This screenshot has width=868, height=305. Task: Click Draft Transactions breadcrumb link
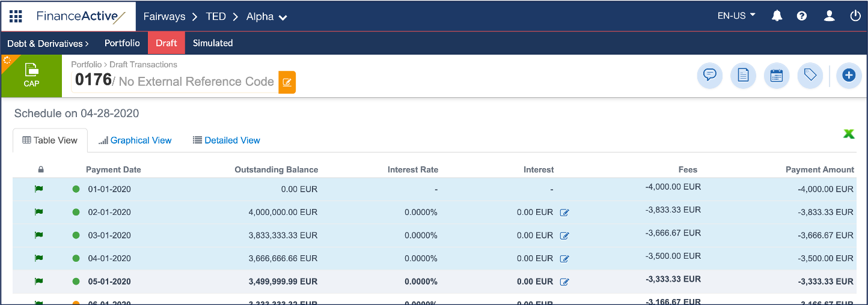[x=143, y=64]
